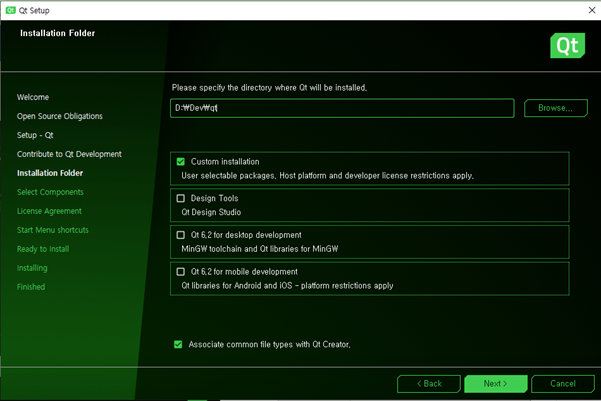Select the Ready to Install step

click(43, 249)
